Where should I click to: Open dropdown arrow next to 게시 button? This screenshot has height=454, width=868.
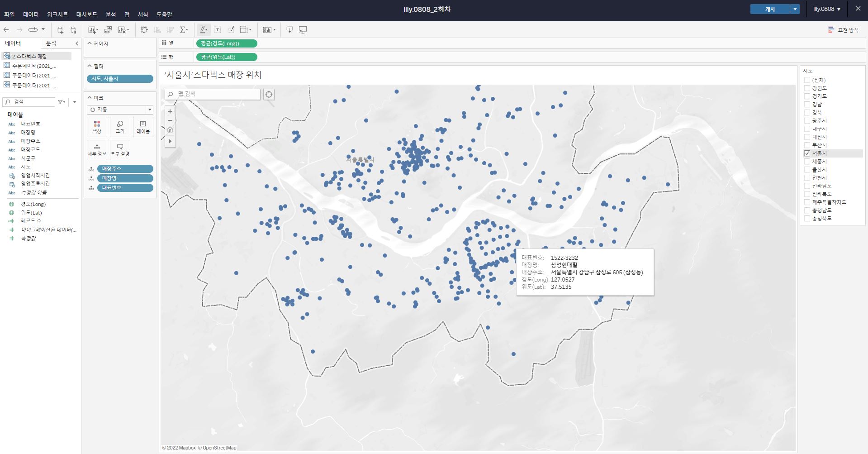pos(795,9)
